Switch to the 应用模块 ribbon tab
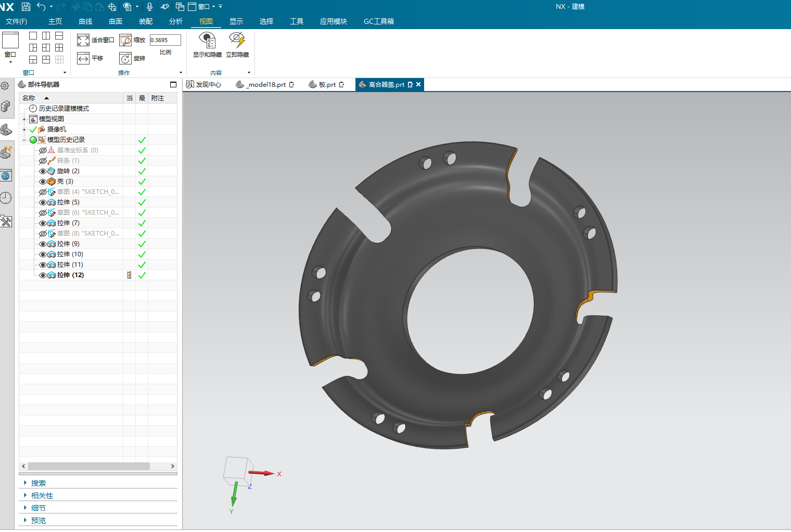791x532 pixels. coord(334,21)
